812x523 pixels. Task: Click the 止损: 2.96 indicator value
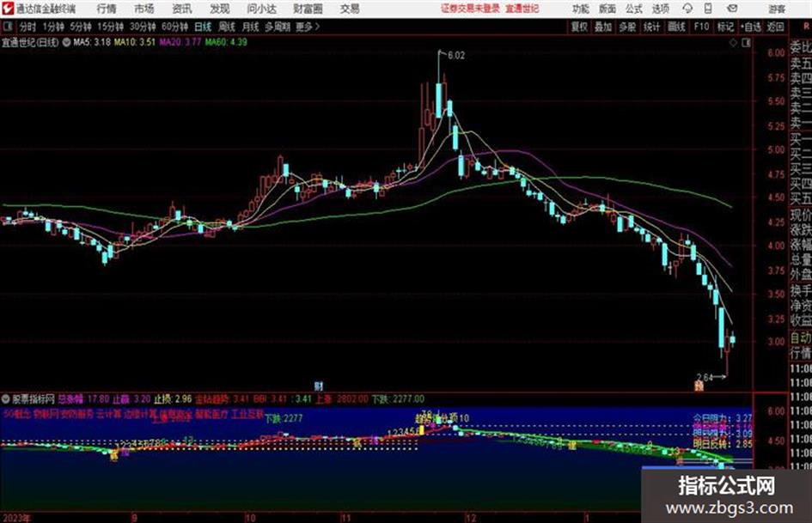[x=173, y=399]
